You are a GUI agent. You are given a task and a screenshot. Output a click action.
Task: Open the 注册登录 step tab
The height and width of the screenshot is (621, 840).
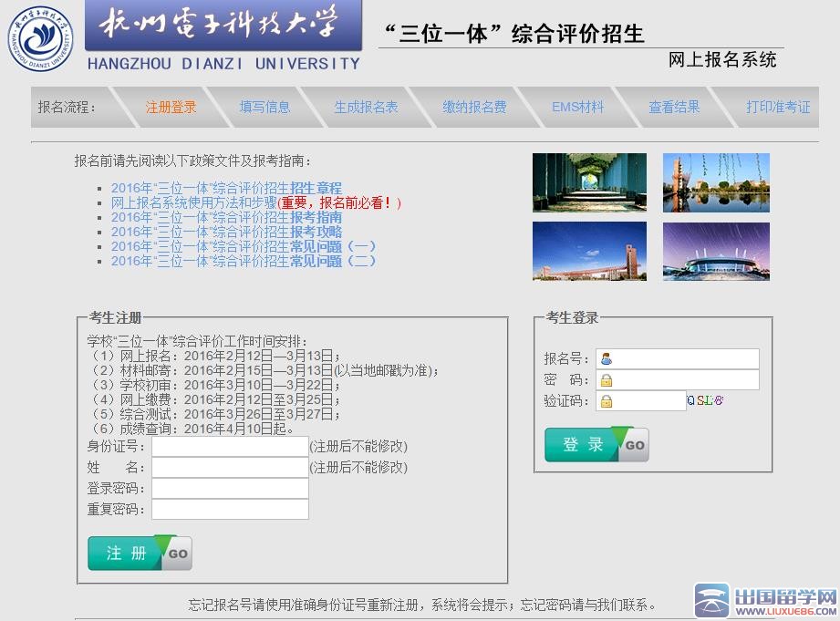point(171,107)
